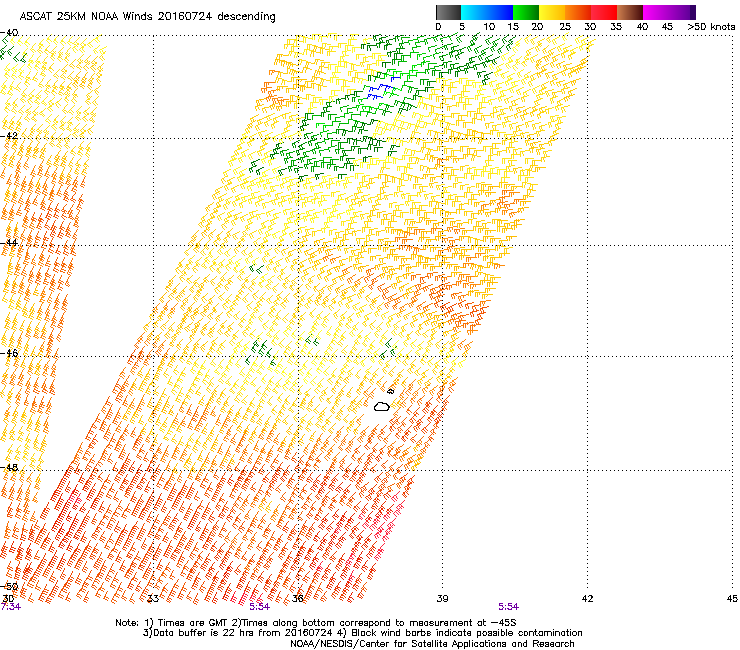Screen dimensions: 740x650
Task: Click the '42' longitude axis label
Action: (x=587, y=599)
